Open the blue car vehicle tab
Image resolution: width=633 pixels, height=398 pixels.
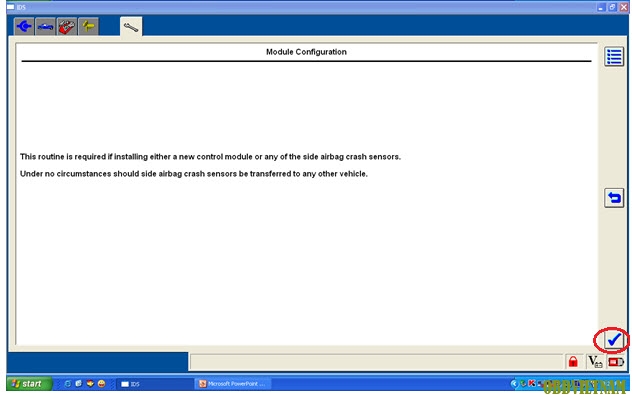pyautogui.click(x=45, y=27)
